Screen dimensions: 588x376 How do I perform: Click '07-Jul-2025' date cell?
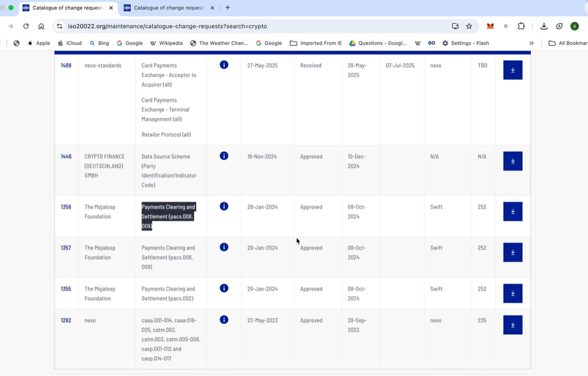(400, 65)
